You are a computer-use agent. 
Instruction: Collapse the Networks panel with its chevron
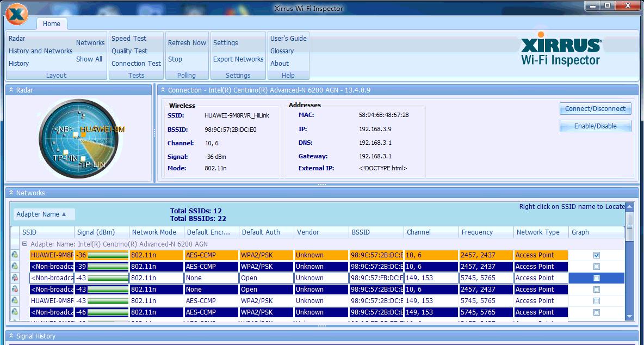[x=11, y=193]
